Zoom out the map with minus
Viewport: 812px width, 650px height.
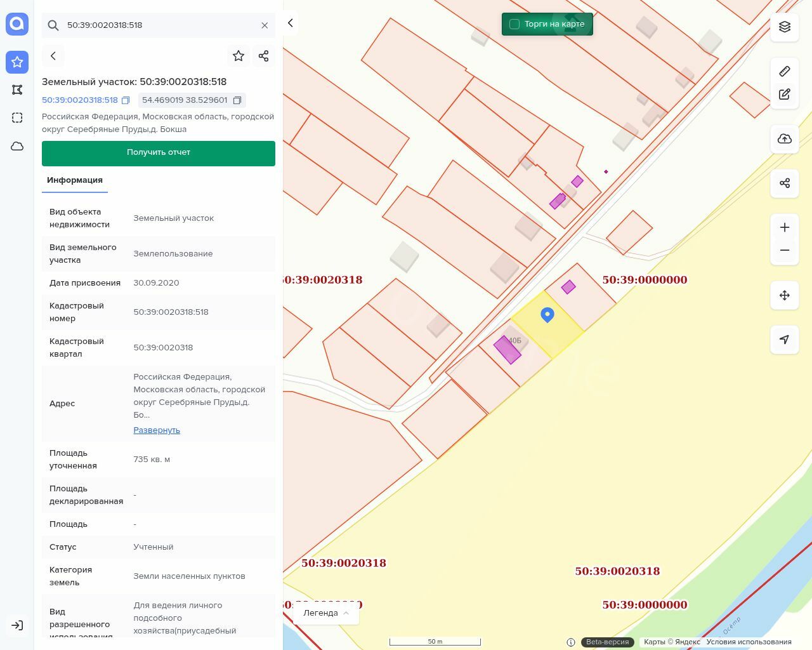pos(785,250)
